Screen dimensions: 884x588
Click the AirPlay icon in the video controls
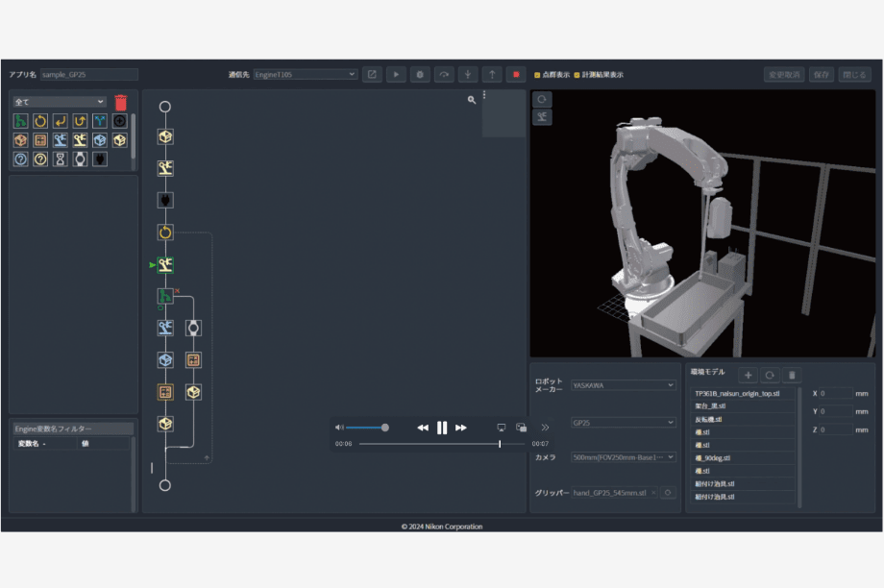tap(502, 428)
